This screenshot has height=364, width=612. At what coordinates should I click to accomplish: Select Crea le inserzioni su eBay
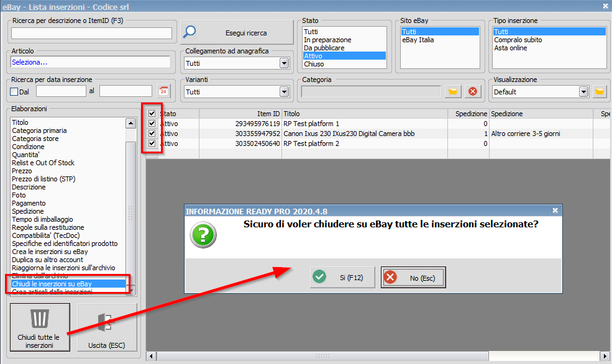68,252
